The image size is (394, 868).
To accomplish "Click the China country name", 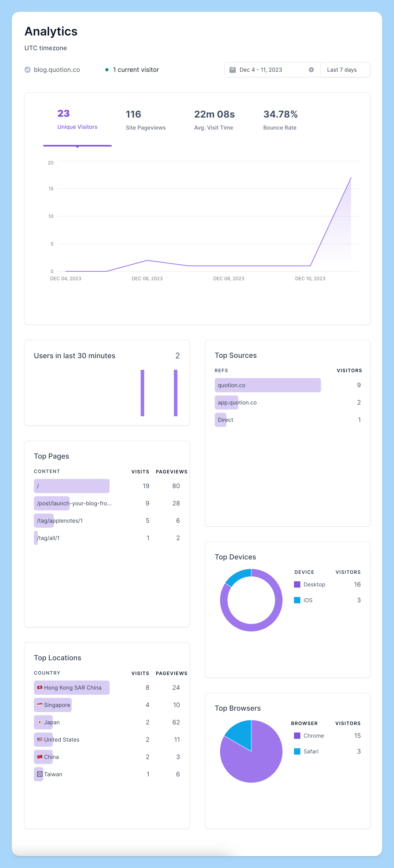I will click(51, 757).
